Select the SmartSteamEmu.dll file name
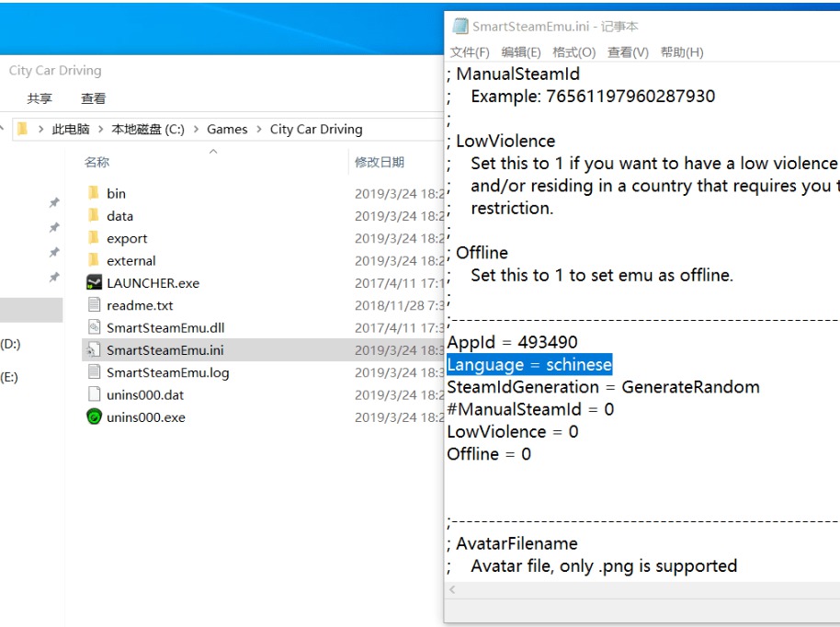The height and width of the screenshot is (627, 840). coord(165,328)
